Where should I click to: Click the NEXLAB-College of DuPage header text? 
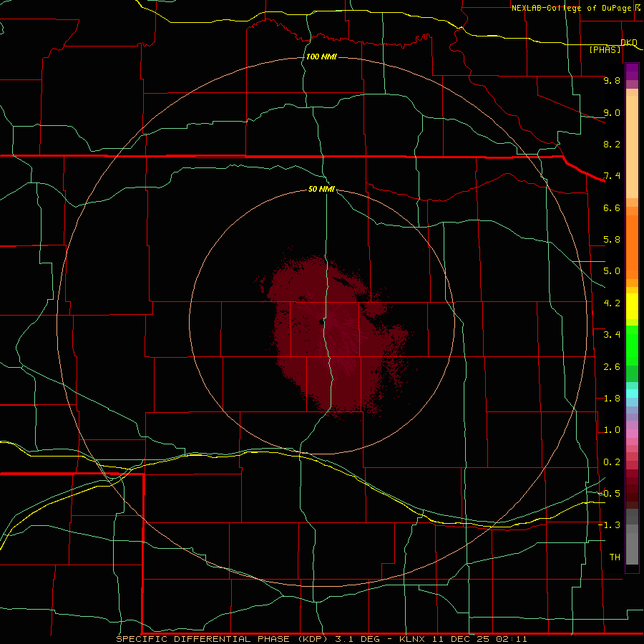571,8
